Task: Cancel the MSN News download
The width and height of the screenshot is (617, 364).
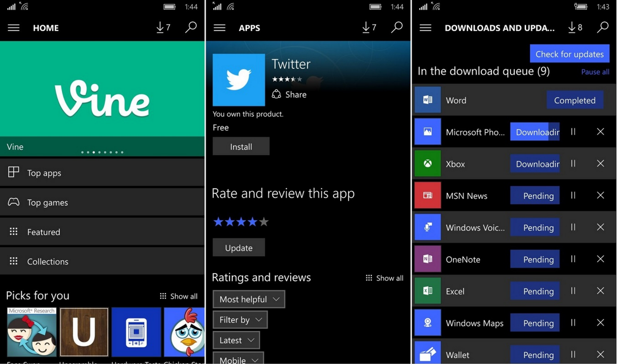Action: (x=601, y=195)
